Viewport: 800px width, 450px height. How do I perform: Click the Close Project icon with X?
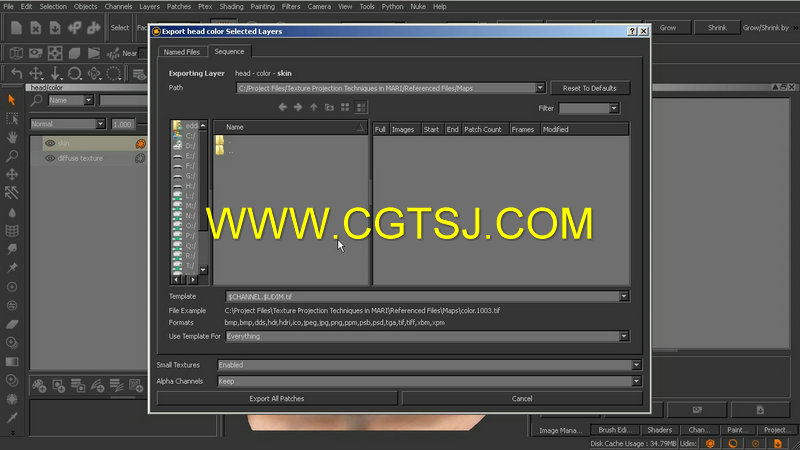36,28
